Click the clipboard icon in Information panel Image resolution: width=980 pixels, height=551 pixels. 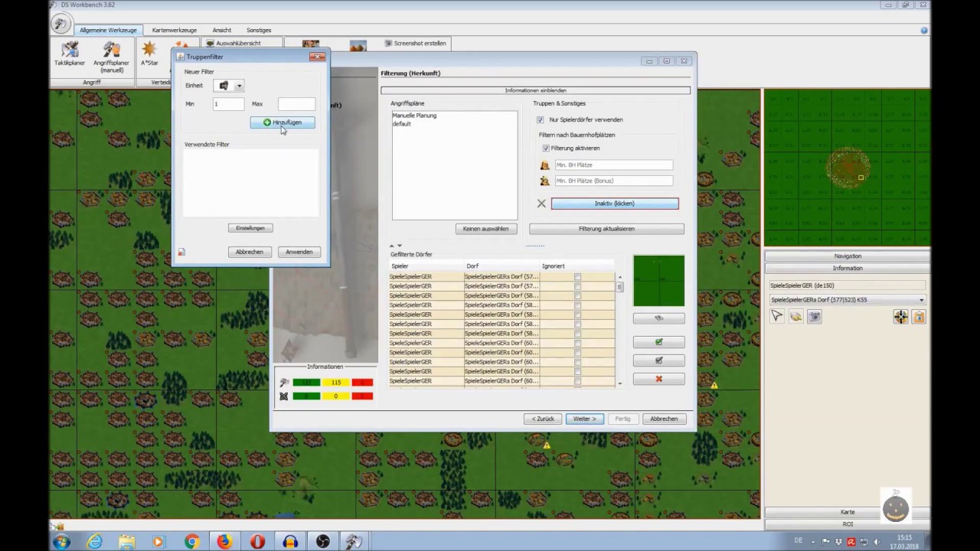(x=919, y=317)
